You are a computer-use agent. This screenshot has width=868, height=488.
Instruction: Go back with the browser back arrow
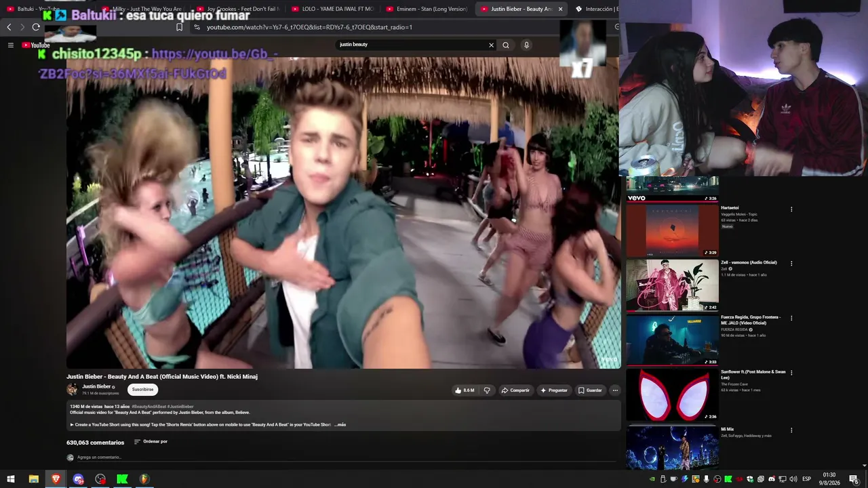9,27
